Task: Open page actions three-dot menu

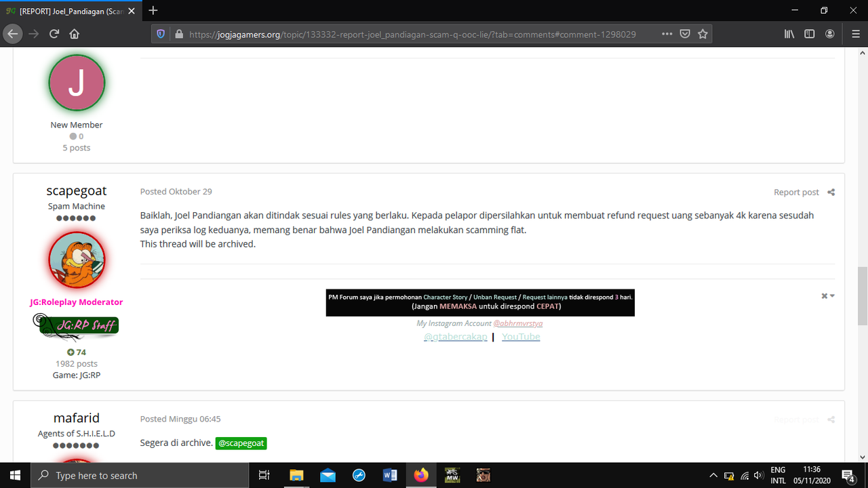Action: coord(667,34)
